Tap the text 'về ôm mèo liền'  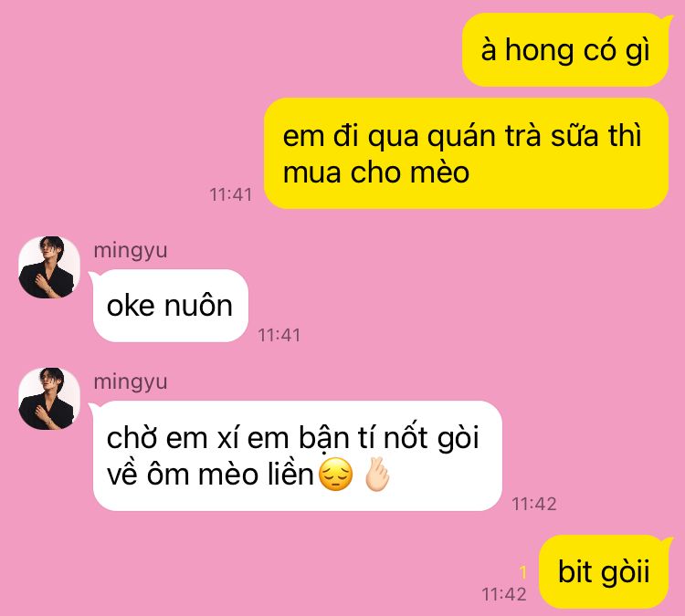coord(210,474)
